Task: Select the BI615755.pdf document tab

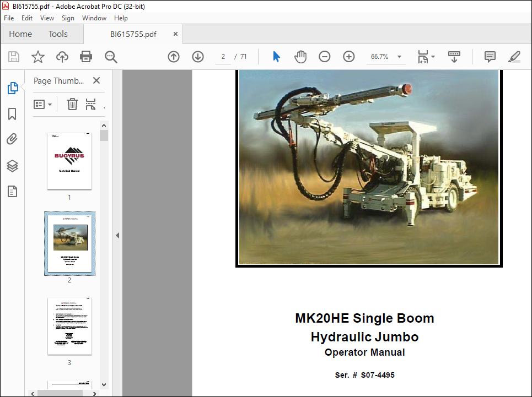Action: (133, 34)
